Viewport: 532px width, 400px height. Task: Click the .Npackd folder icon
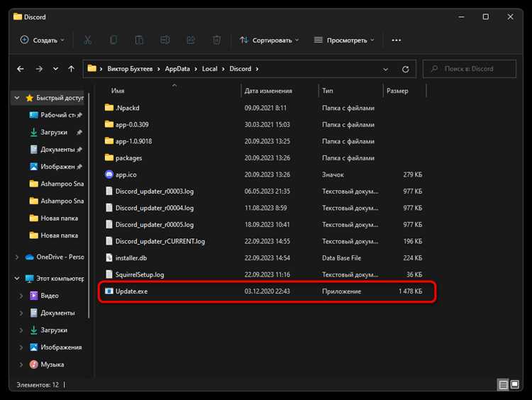pyautogui.click(x=109, y=108)
